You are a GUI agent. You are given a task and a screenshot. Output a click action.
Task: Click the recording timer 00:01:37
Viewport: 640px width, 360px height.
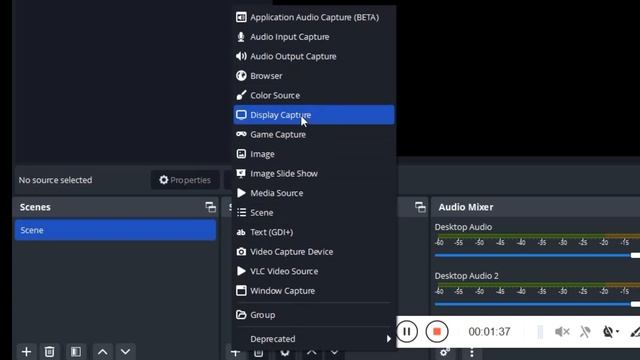pyautogui.click(x=489, y=332)
